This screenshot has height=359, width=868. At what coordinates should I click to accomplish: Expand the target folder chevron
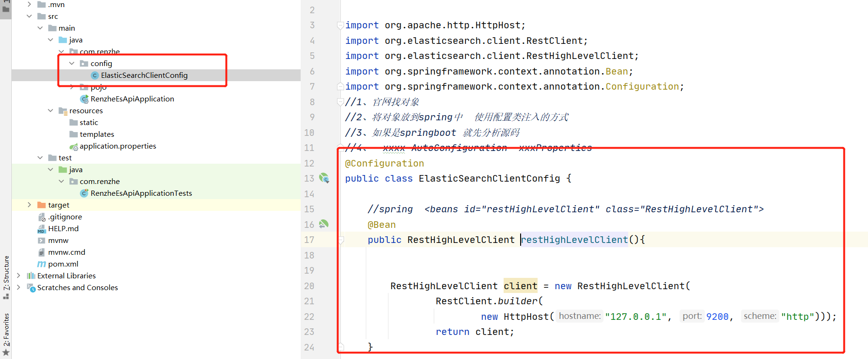click(x=29, y=205)
